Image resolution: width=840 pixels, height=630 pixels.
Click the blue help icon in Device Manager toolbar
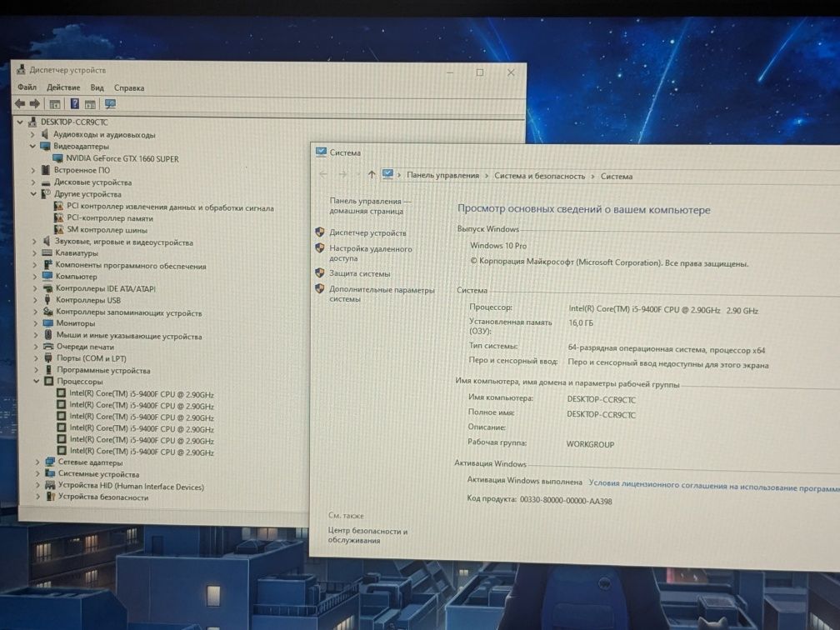[74, 103]
